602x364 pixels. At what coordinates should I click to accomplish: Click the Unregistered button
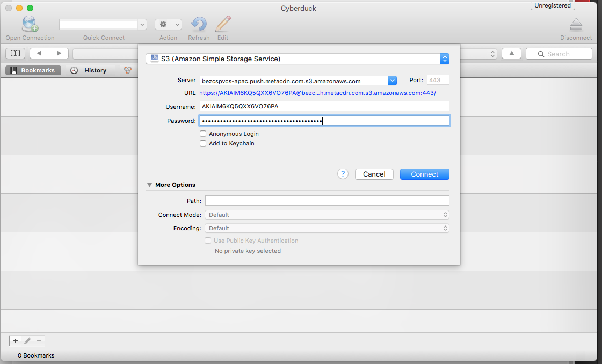click(553, 5)
